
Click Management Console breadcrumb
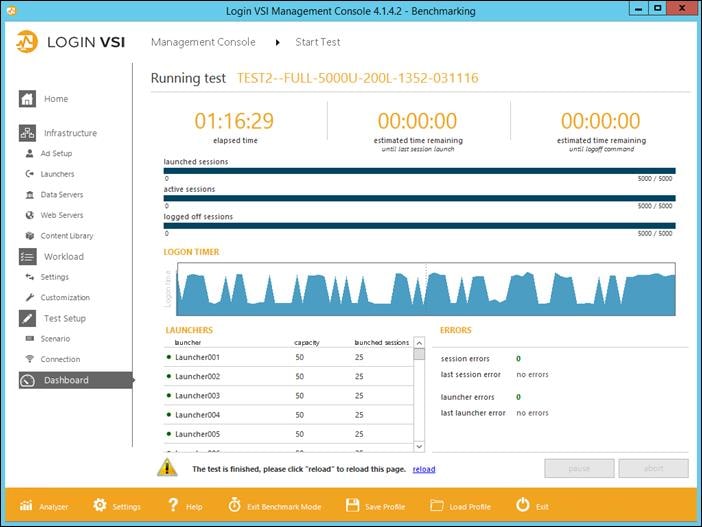point(203,42)
